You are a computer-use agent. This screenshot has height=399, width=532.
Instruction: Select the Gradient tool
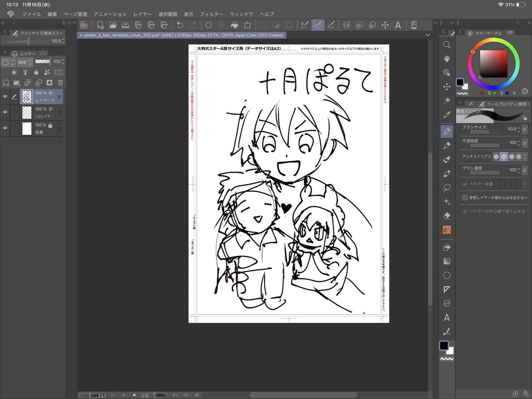click(447, 261)
